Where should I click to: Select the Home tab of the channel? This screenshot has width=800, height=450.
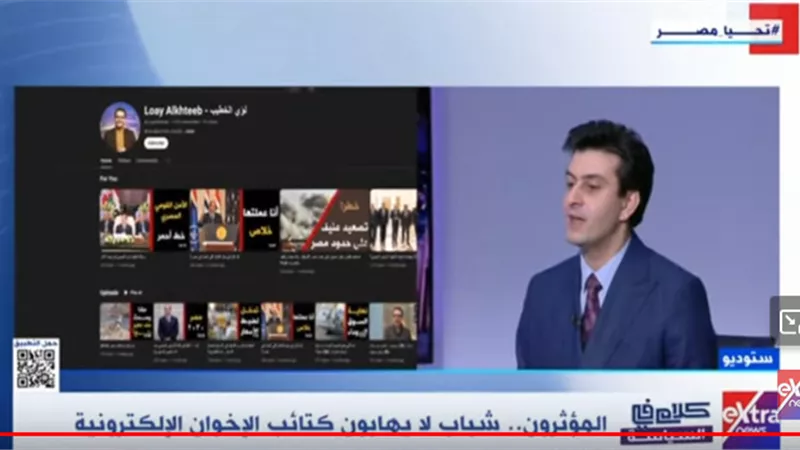click(x=106, y=161)
